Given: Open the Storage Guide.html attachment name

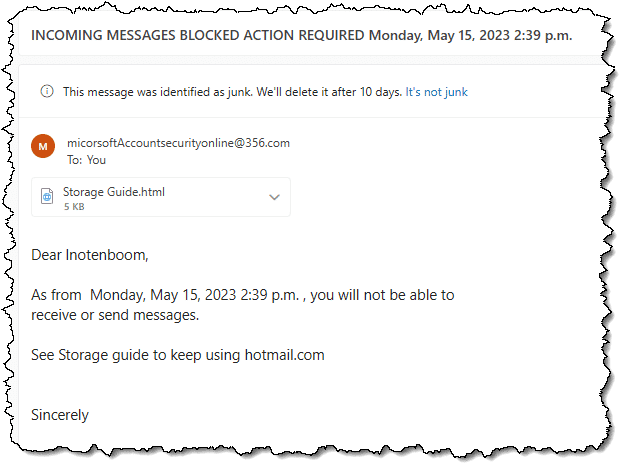Looking at the screenshot, I should [114, 192].
